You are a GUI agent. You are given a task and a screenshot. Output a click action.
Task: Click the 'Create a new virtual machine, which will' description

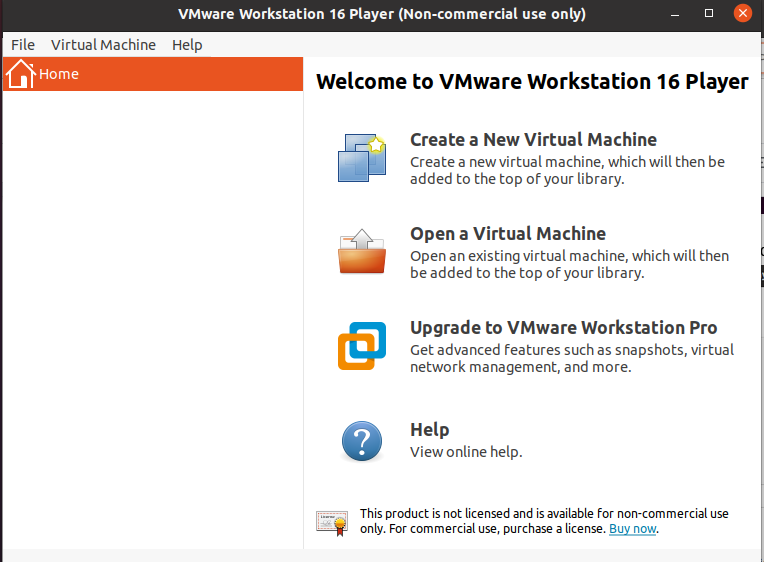point(567,171)
